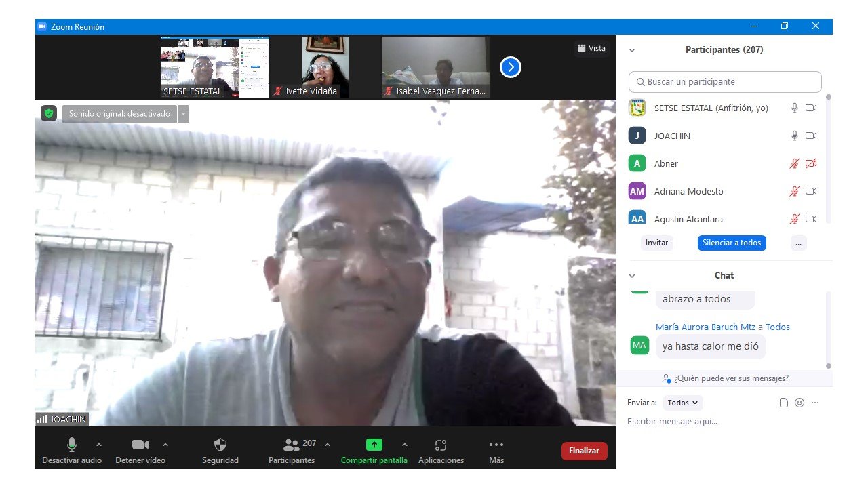Open the Enviar a Todos dropdown
The image size is (868, 488).
coord(682,403)
